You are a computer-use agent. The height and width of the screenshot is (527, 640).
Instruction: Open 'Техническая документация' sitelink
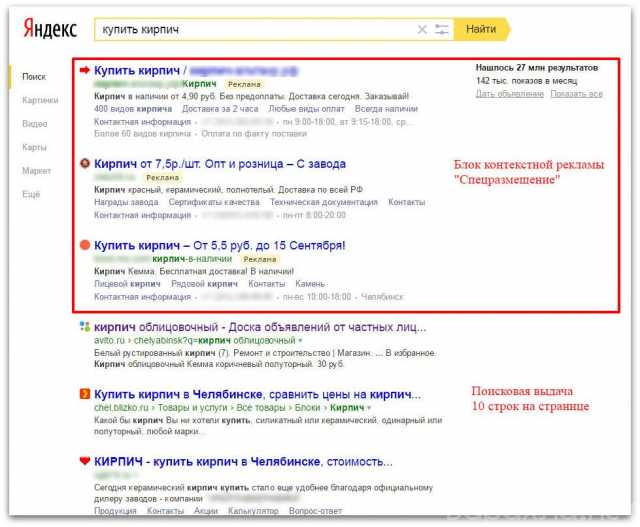tap(324, 202)
